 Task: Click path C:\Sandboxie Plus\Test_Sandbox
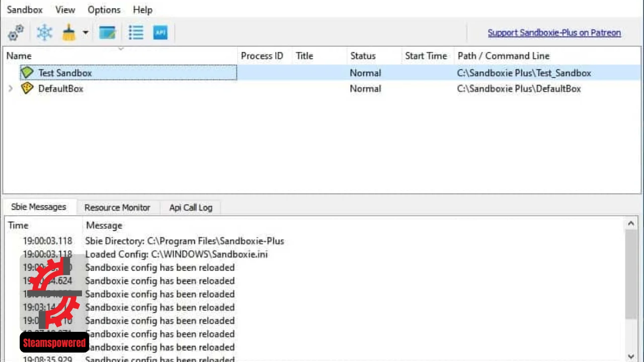pos(524,73)
